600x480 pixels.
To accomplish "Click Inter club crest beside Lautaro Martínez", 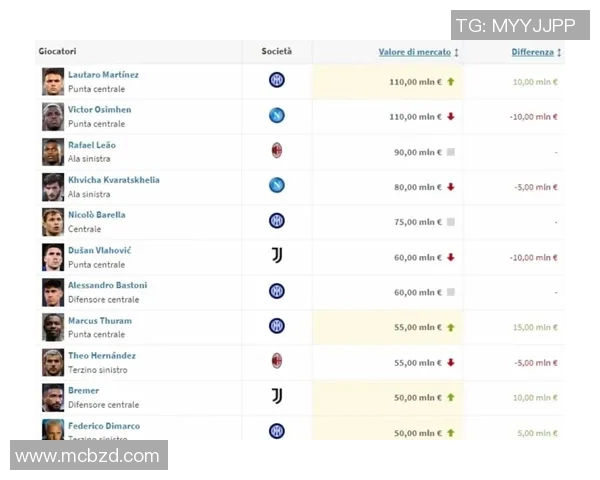I will click(x=277, y=81).
